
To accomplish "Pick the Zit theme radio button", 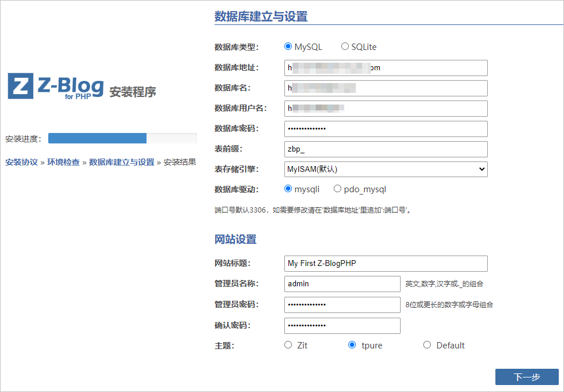I will 288,345.
